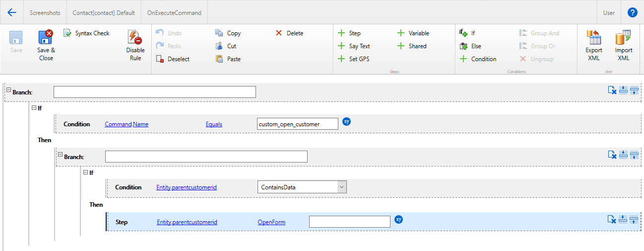This screenshot has width=644, height=251.
Task: Click the nested Branch name field
Action: (x=206, y=157)
